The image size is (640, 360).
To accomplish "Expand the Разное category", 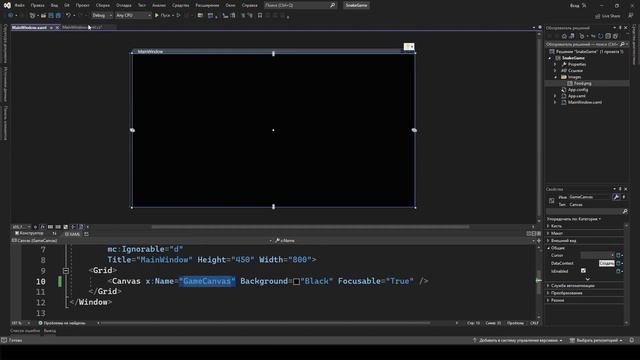I will tap(548, 300).
